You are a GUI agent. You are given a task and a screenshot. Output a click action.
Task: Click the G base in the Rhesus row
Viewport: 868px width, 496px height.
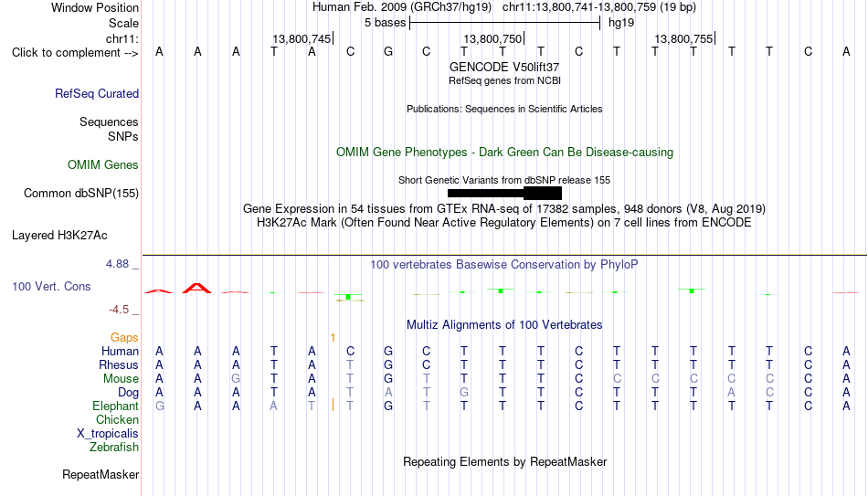tap(388, 365)
